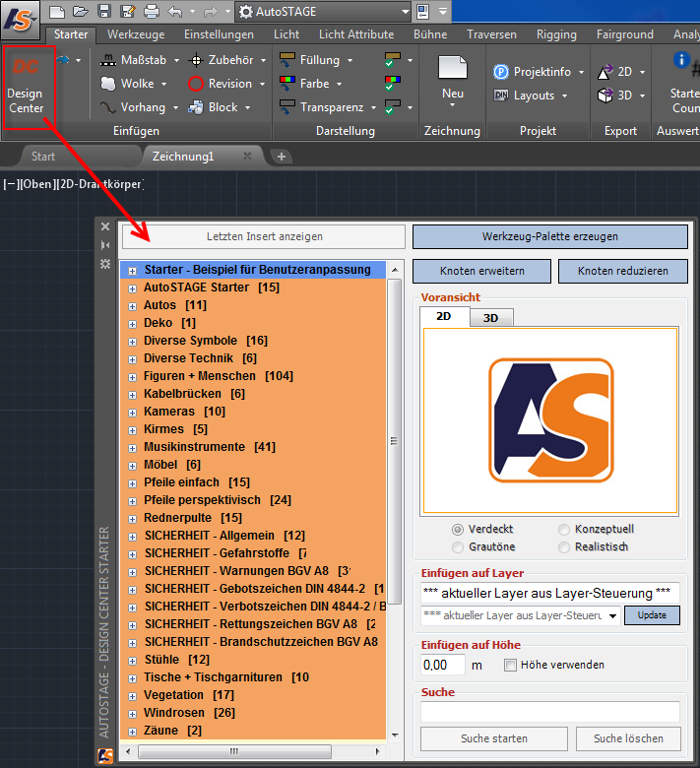Open the layer selection dropdown
The width and height of the screenshot is (700, 768).
pos(613,615)
